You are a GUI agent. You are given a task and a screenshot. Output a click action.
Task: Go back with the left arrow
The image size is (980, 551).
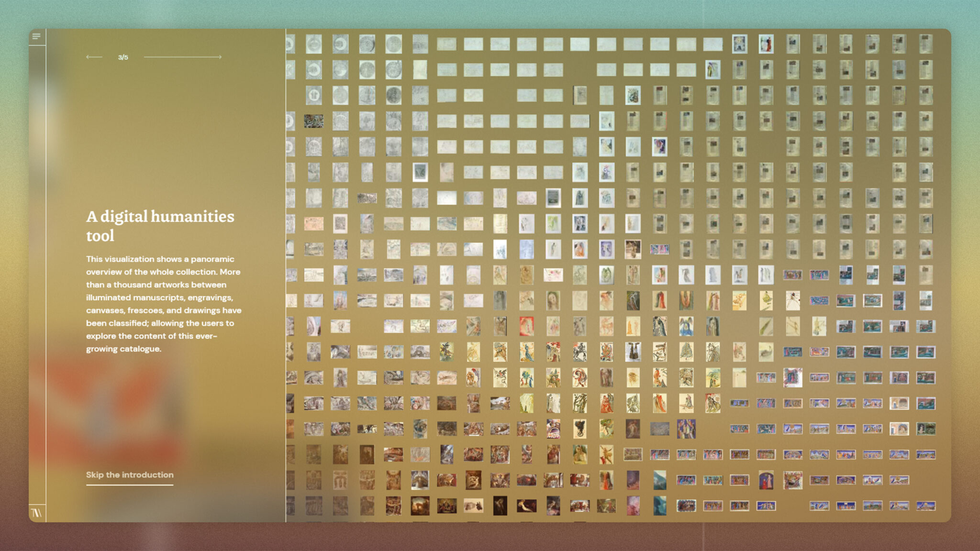coord(94,57)
